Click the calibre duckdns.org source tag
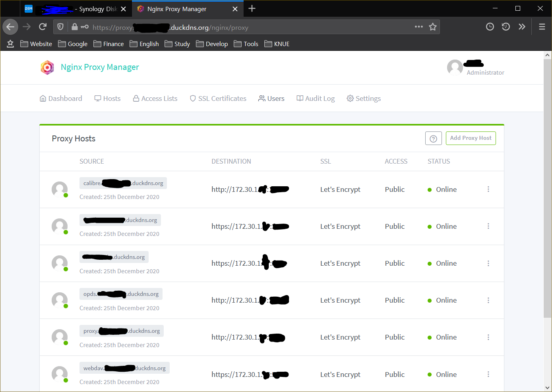The width and height of the screenshot is (552, 392). tap(123, 183)
